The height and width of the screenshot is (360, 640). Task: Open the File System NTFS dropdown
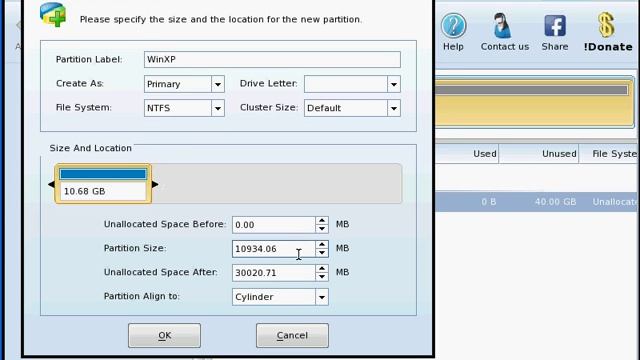[218, 108]
